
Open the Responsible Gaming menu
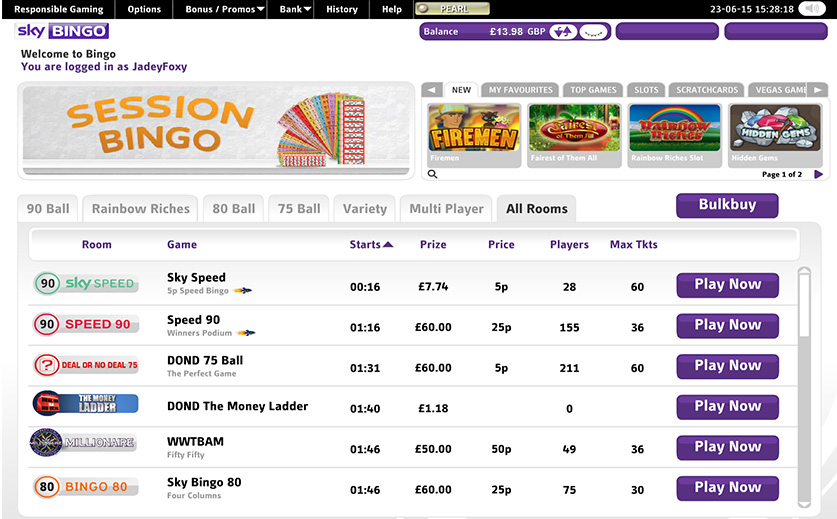[x=59, y=9]
